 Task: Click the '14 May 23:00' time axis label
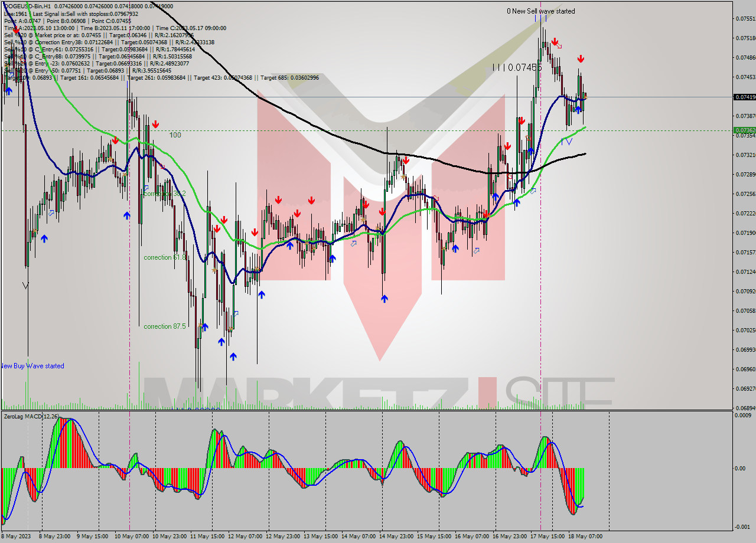[x=397, y=537]
